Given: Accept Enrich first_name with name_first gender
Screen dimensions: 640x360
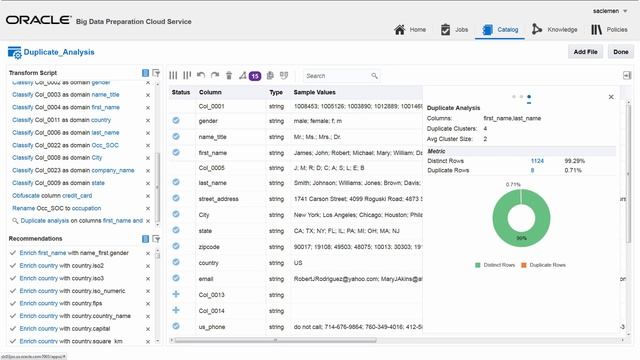Looking at the screenshot, I should 13,253.
